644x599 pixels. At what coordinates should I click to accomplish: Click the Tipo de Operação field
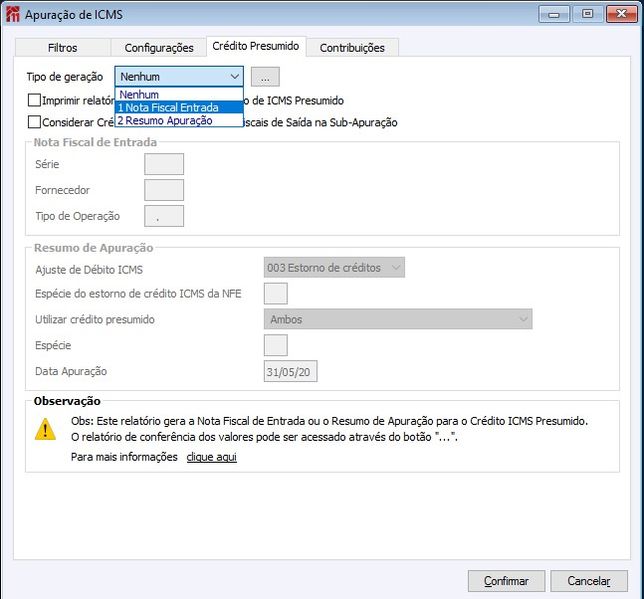(x=164, y=216)
